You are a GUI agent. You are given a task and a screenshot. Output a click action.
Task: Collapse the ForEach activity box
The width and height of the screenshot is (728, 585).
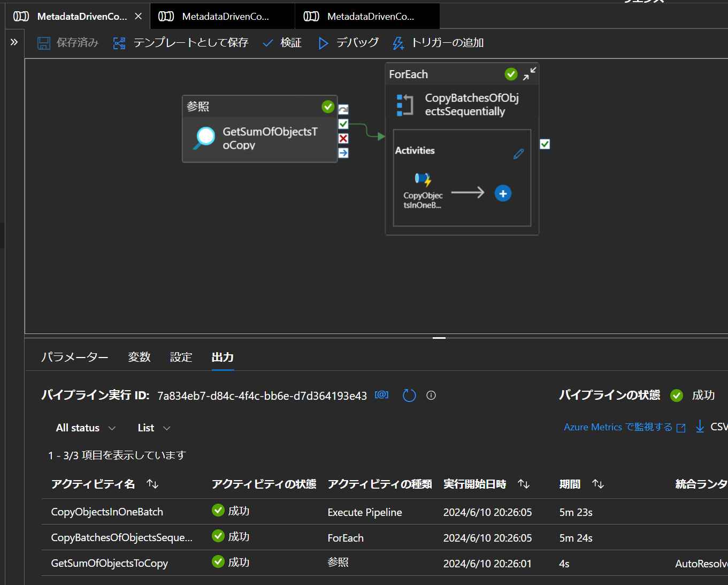tap(530, 74)
